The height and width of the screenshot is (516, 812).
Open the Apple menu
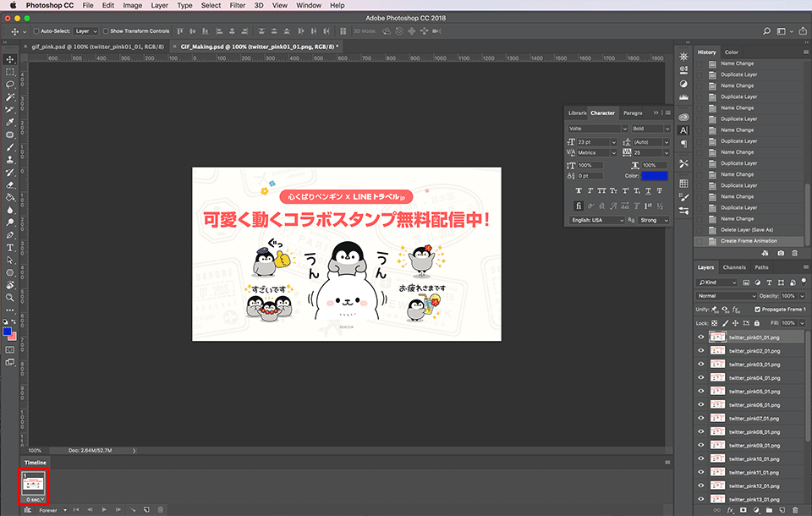[13, 5]
